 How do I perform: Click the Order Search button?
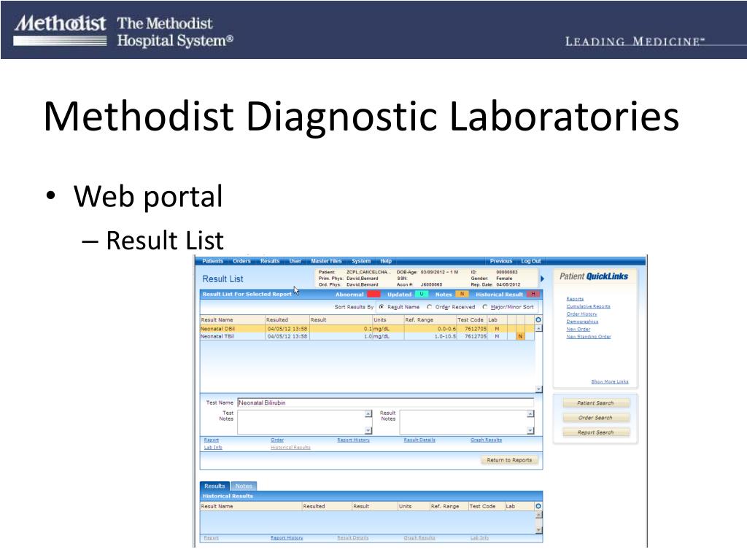click(x=596, y=418)
